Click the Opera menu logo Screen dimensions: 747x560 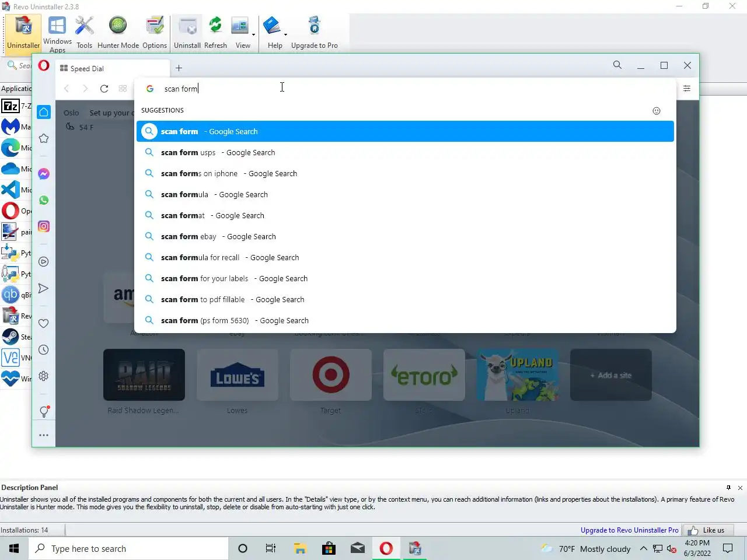[44, 65]
